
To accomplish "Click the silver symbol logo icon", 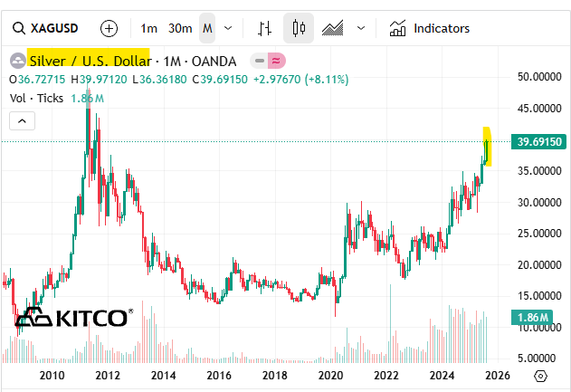I will (x=17, y=62).
